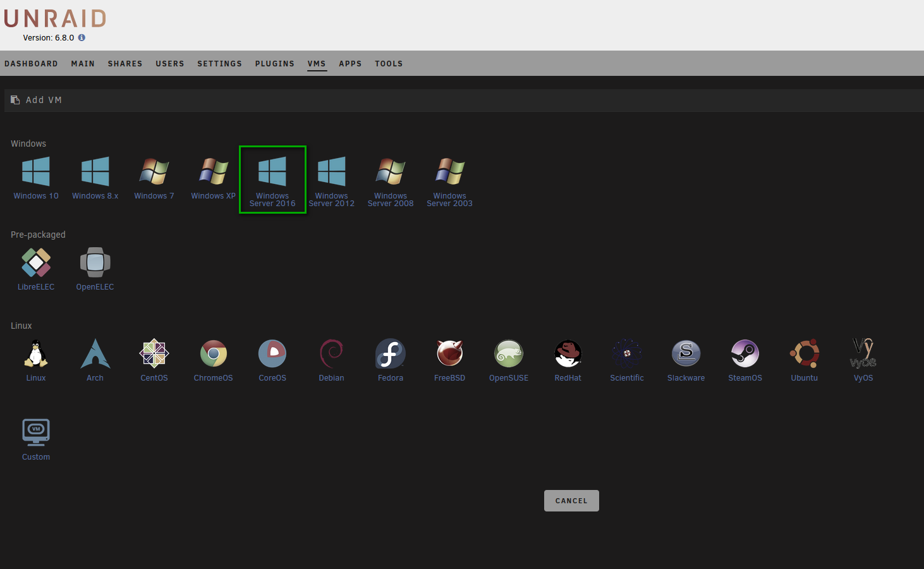This screenshot has height=569, width=924.
Task: Choose the Windows 8.x template icon
Action: click(95, 172)
